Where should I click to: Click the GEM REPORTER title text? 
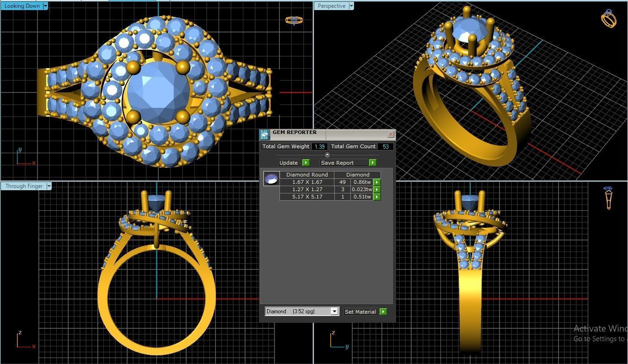(x=295, y=132)
